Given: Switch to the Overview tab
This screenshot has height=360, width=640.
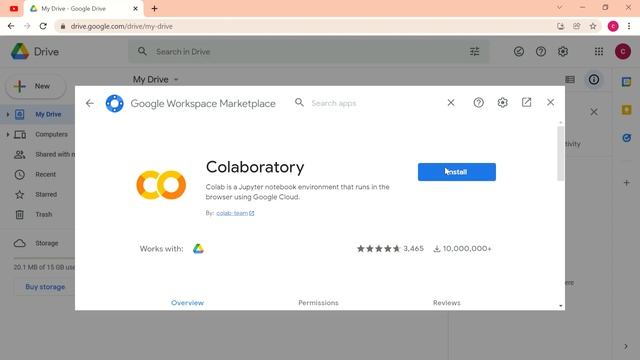Looking at the screenshot, I should coord(187,303).
